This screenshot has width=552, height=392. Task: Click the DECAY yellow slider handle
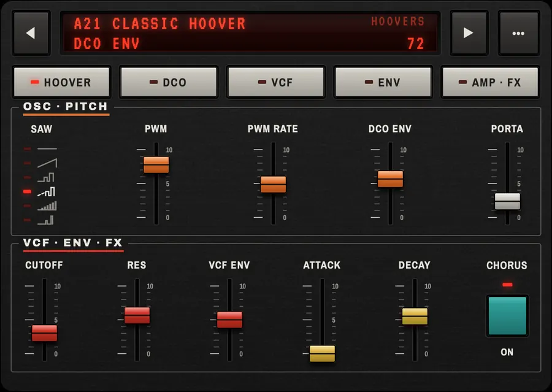click(415, 317)
